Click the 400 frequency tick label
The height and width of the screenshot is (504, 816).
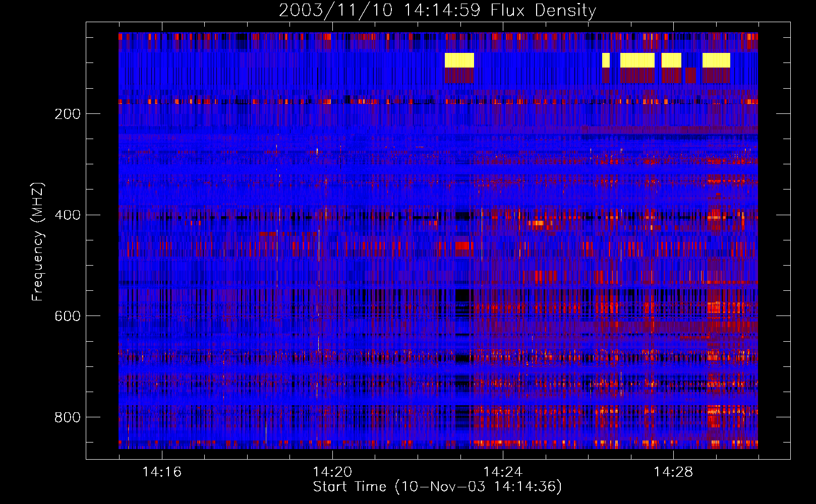(x=68, y=215)
